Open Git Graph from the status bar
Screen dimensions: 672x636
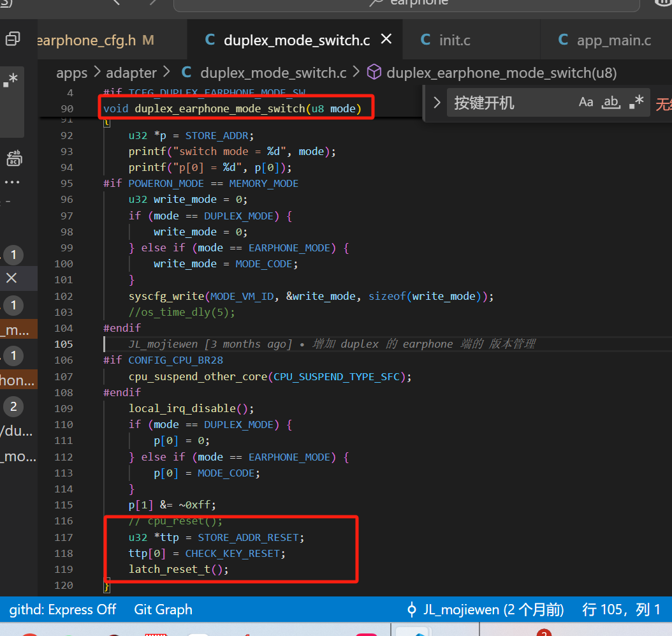click(163, 609)
